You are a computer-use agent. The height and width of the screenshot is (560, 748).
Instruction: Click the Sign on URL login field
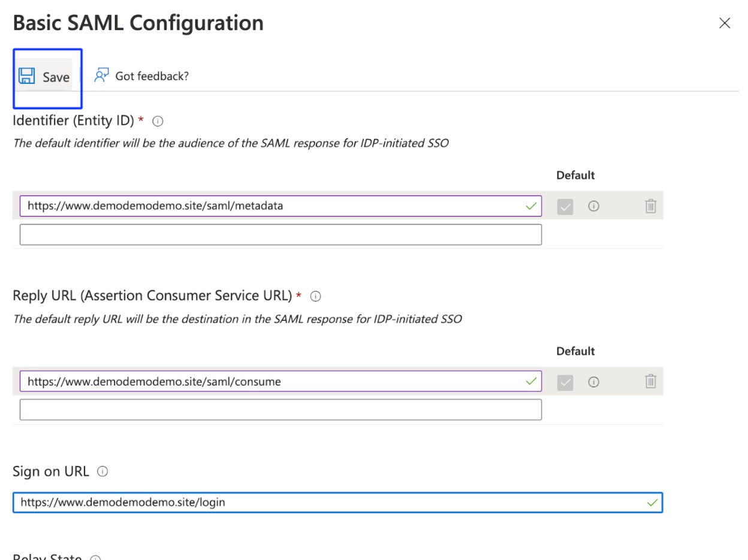330,502
